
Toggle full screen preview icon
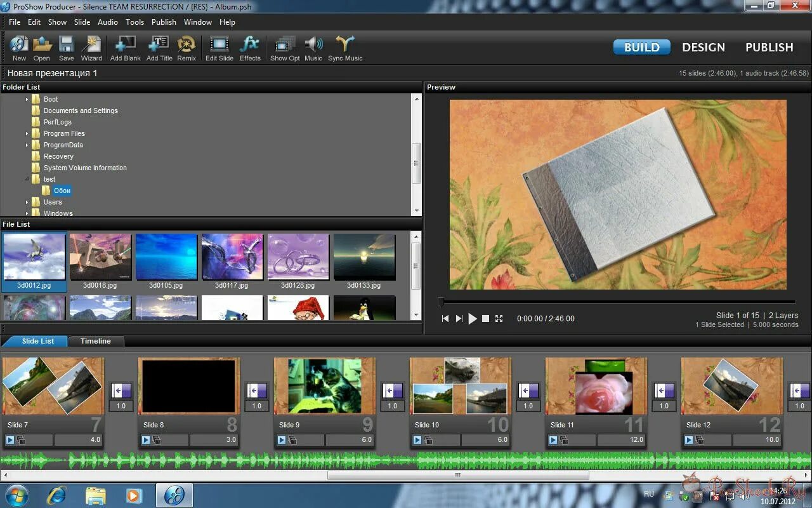(499, 319)
